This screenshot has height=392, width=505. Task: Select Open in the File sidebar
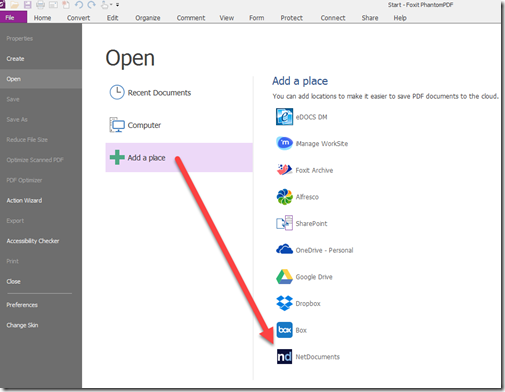pos(41,79)
